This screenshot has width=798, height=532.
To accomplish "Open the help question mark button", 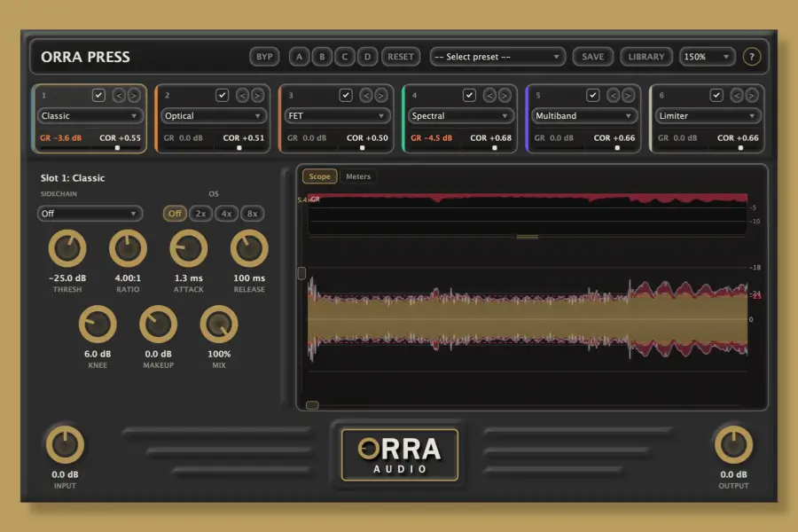I will 751,57.
